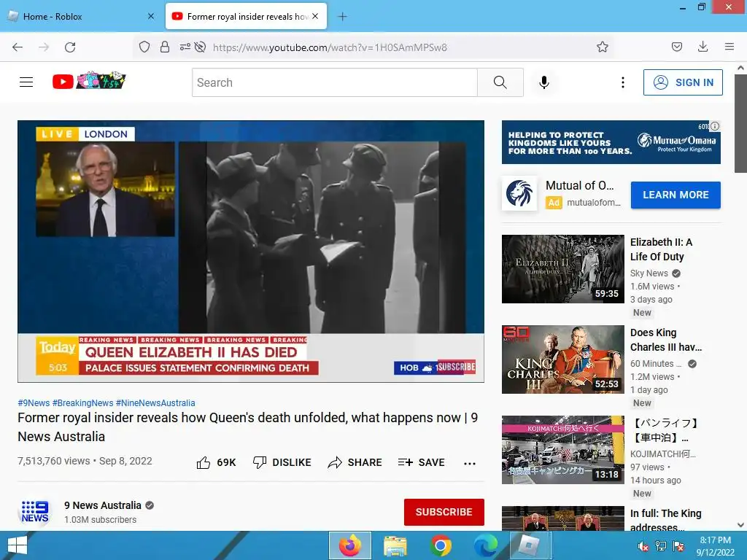Open the 9 News Australia channel name
This screenshot has height=560, width=747.
(x=103, y=505)
